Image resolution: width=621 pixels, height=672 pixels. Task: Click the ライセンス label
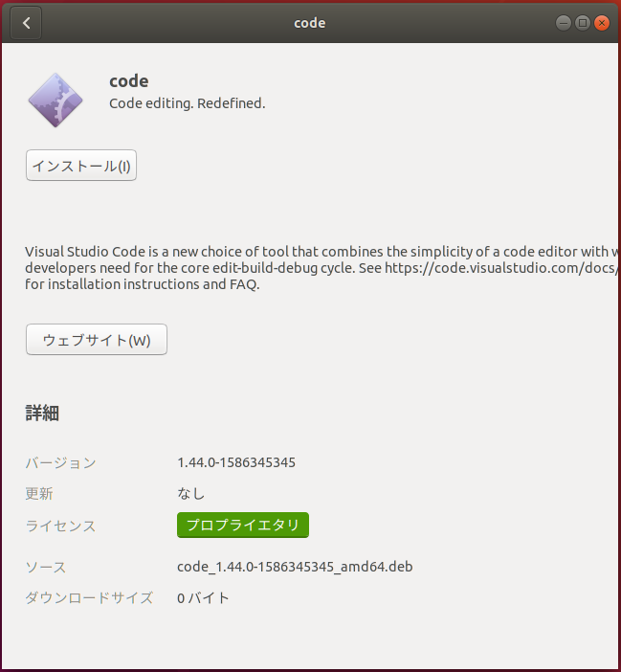[x=60, y=526]
